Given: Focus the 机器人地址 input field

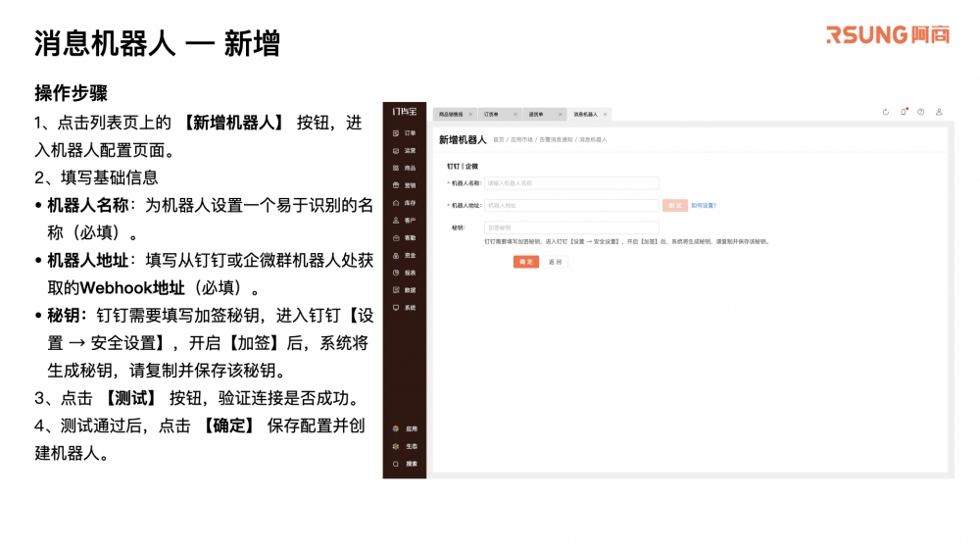Looking at the screenshot, I should click(x=571, y=205).
